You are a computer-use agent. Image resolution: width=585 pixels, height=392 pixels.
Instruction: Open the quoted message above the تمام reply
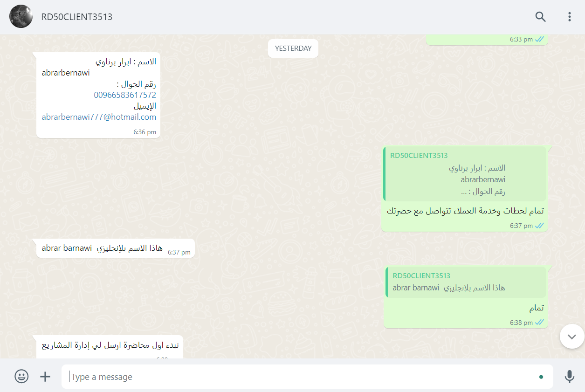click(x=466, y=282)
